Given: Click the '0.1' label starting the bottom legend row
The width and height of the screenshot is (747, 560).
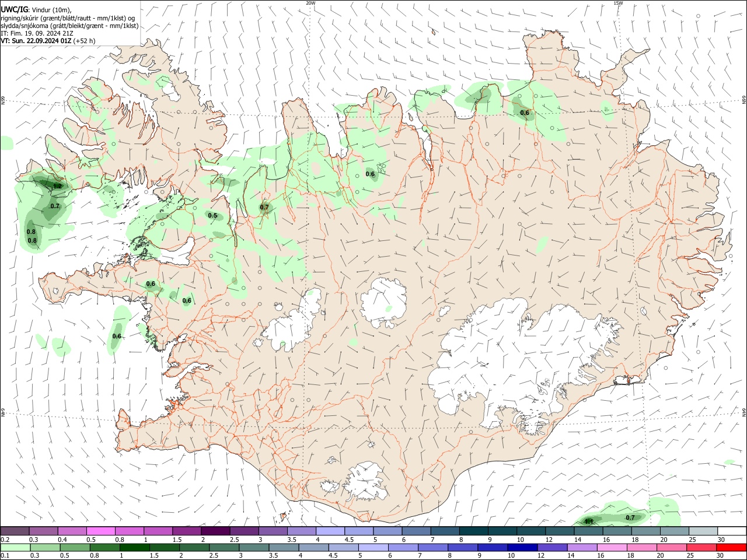Looking at the screenshot, I should point(5,556).
